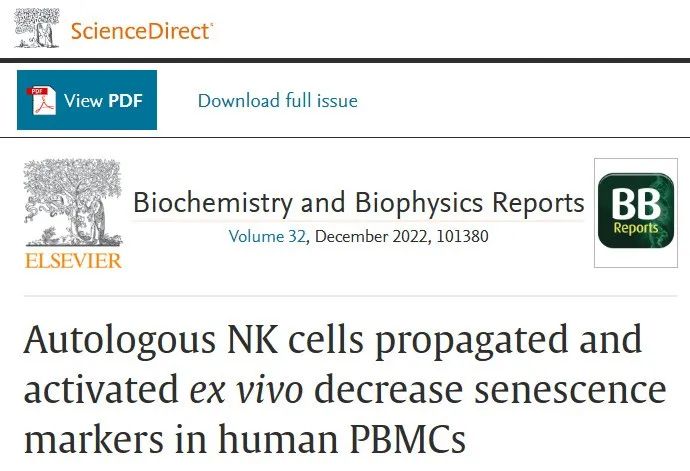Viewport: 690px width, 471px height.
Task: Click the italic ex vivo in title
Action: point(246,390)
